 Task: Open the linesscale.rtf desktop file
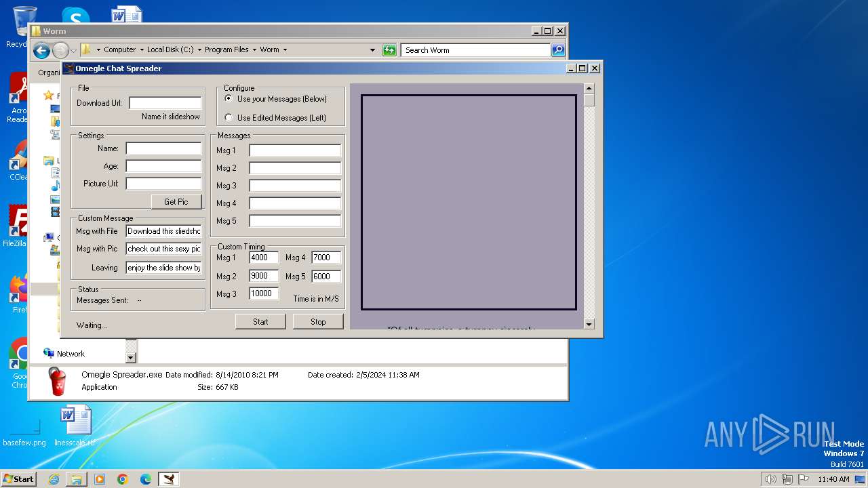click(x=75, y=427)
